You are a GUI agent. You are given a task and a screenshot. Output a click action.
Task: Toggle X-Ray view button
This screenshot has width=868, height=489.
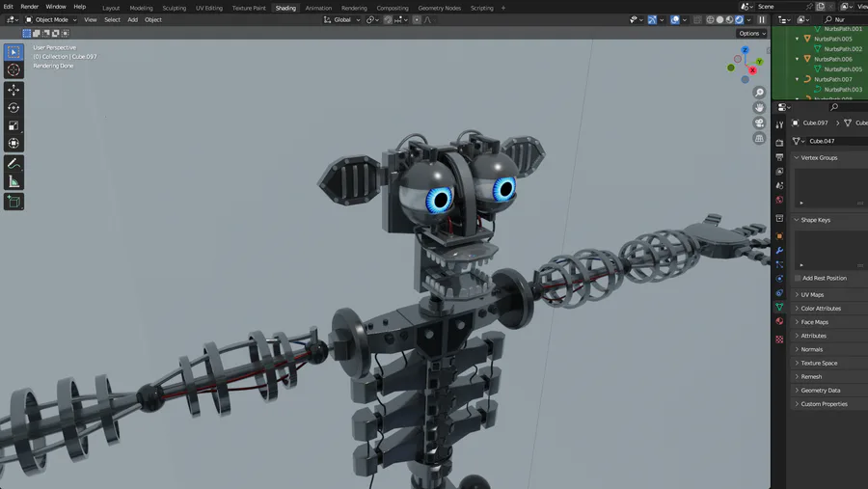tap(697, 20)
